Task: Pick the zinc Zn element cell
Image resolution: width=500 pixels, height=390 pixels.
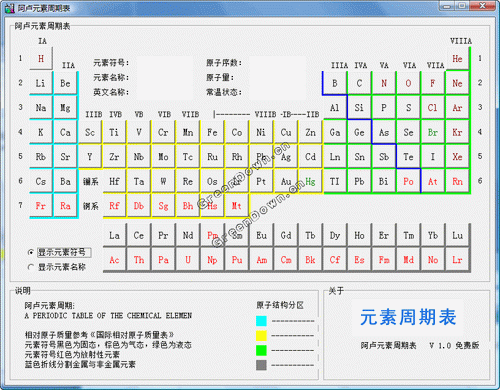Action: (x=310, y=132)
